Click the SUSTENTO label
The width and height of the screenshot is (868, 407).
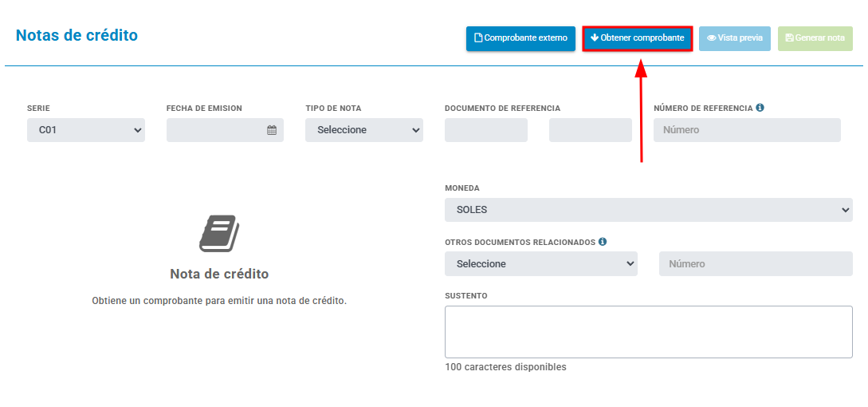coord(466,296)
